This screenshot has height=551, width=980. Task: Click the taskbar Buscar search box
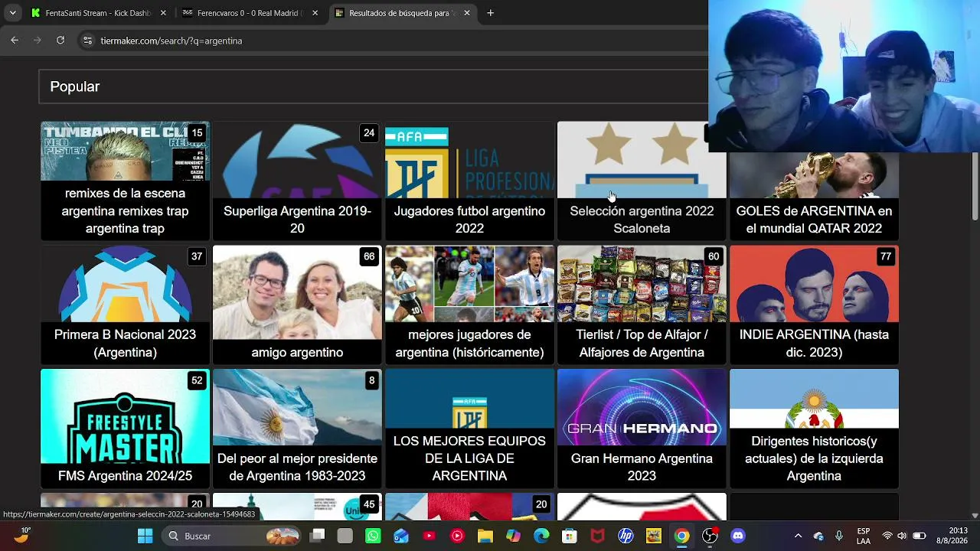point(233,536)
